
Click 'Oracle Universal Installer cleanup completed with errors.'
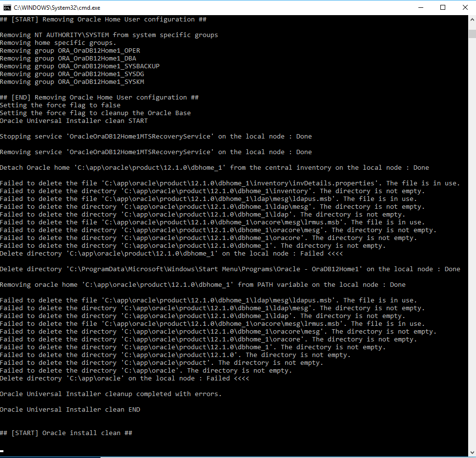click(111, 394)
